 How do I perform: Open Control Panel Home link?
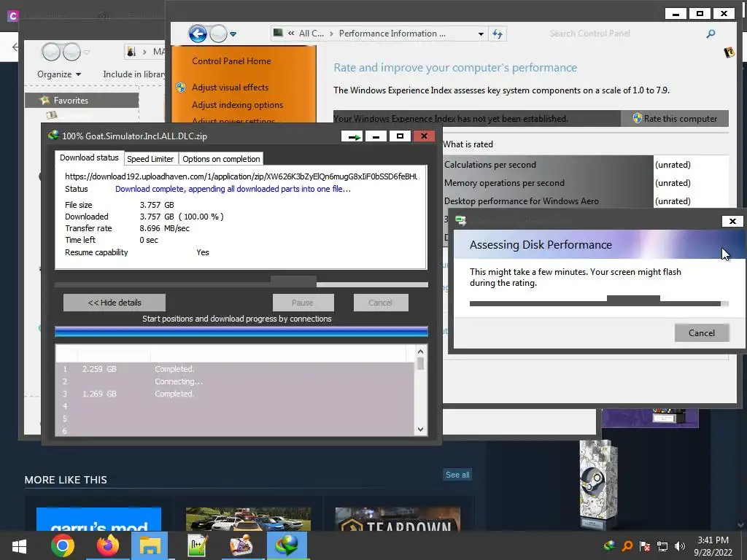click(231, 61)
